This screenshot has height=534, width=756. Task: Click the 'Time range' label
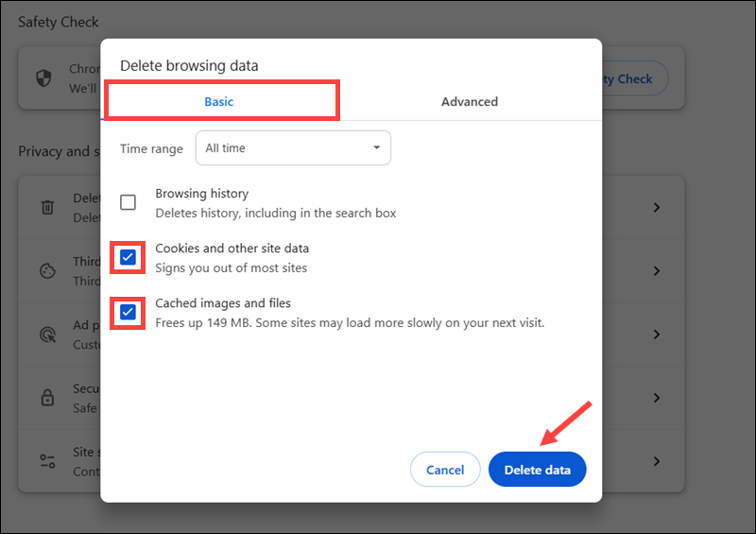tap(151, 148)
